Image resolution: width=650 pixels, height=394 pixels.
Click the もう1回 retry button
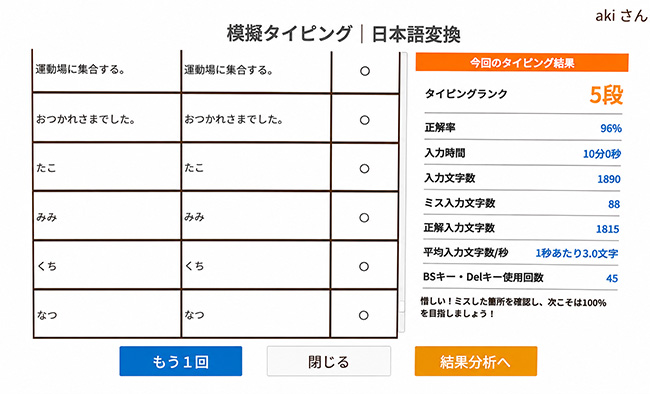(181, 361)
